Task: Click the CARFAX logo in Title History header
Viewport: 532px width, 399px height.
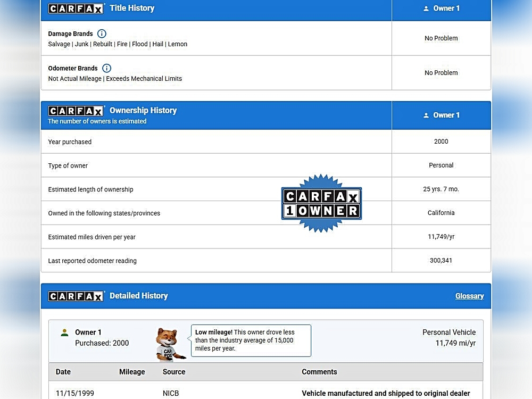Action: (x=76, y=9)
